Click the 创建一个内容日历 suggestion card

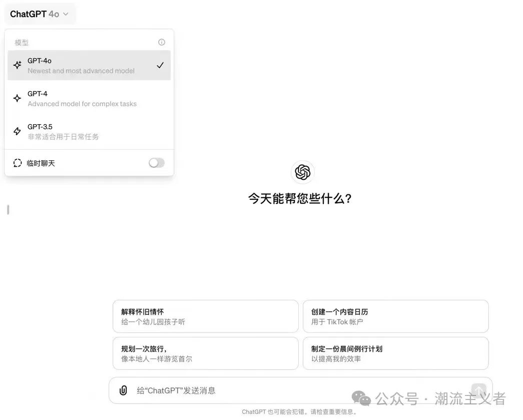click(395, 316)
